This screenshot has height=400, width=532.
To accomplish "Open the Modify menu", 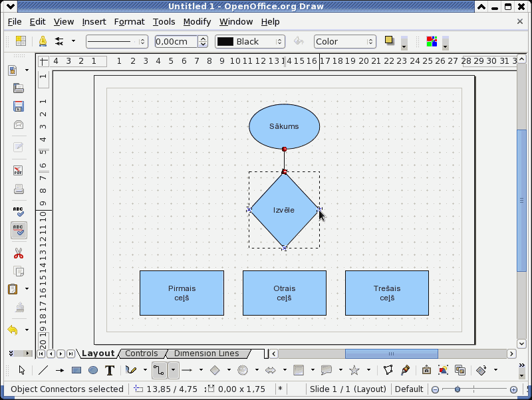I will tap(197, 22).
